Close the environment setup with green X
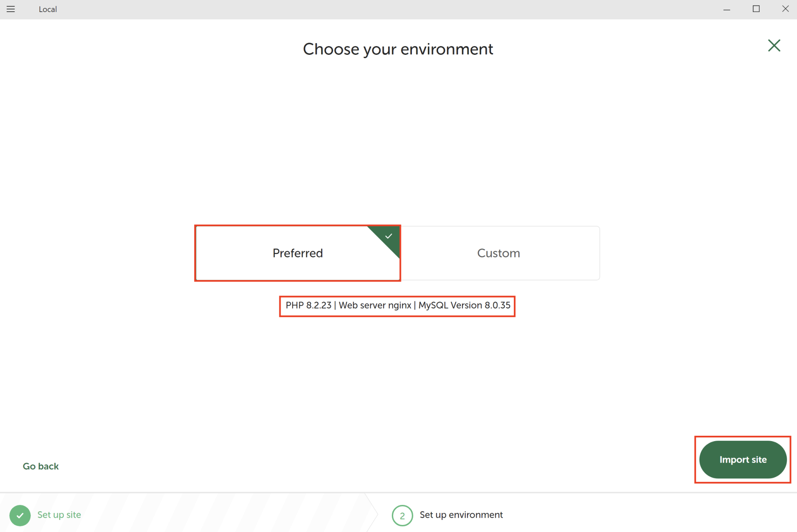Screen dimensions: 797x532 click(774, 46)
